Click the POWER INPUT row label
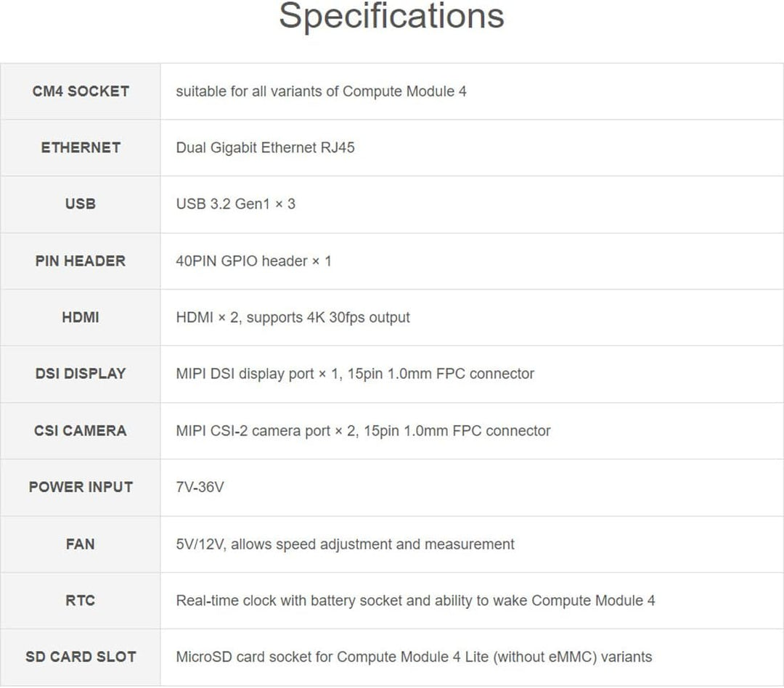Image resolution: width=784 pixels, height=688 pixels. tap(81, 487)
